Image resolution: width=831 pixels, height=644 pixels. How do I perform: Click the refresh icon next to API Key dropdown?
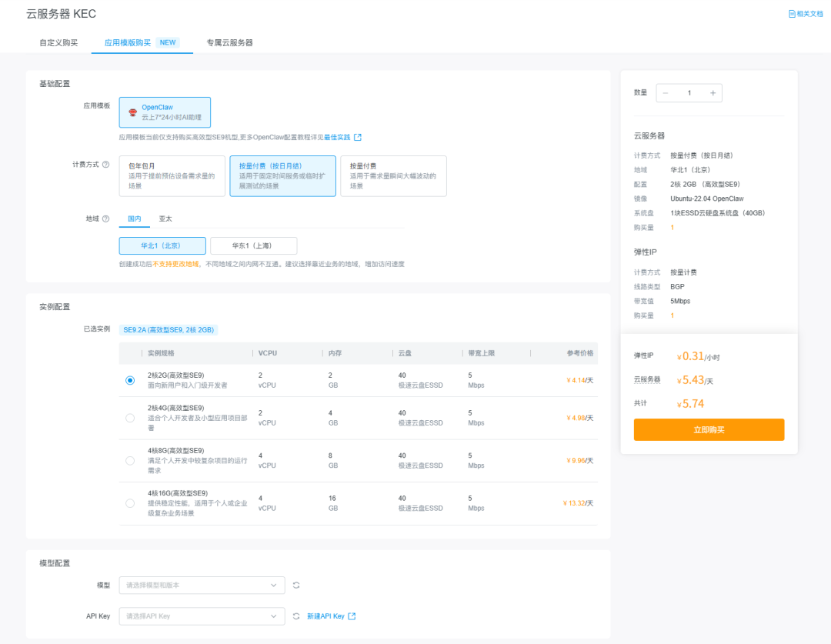296,616
